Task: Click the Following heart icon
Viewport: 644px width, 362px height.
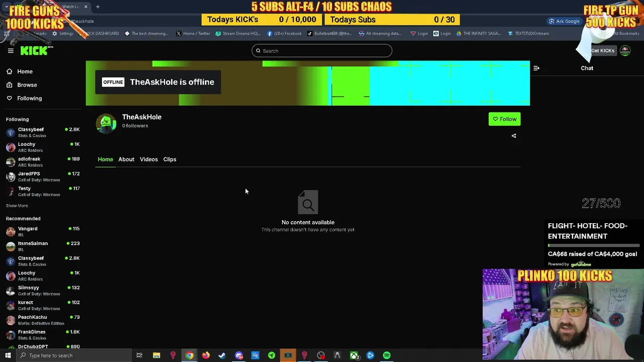Action: click(9, 98)
